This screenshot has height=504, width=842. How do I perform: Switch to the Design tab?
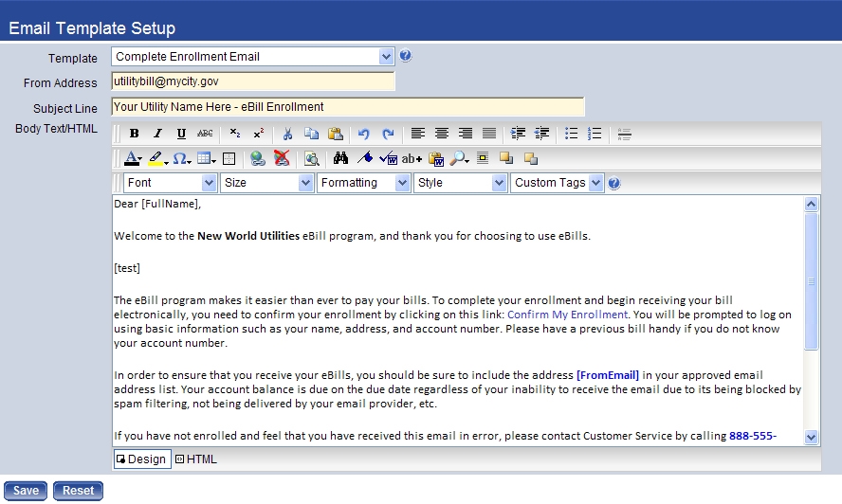tap(140, 459)
